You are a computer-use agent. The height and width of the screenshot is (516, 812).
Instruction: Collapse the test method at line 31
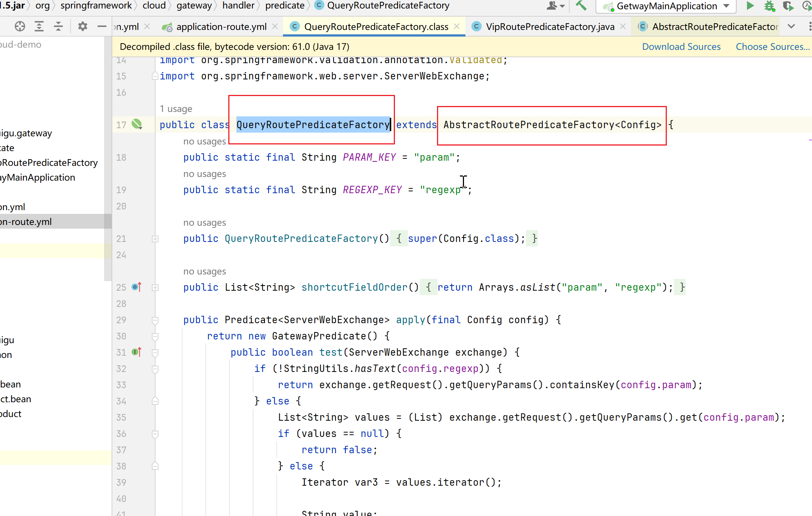point(155,353)
